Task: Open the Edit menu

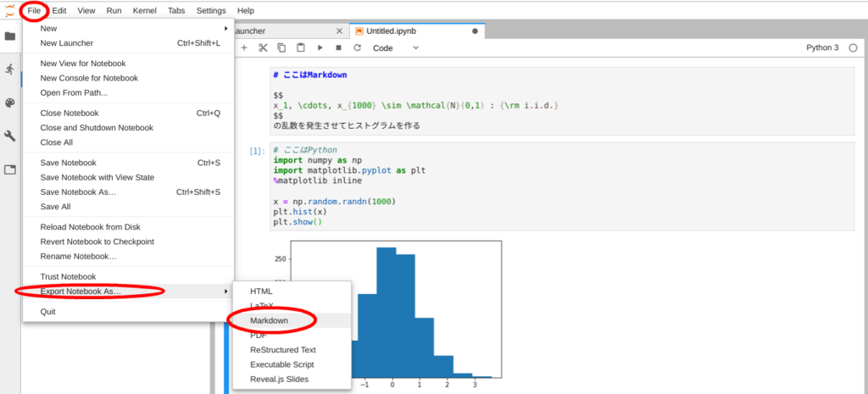Action: pos(59,10)
